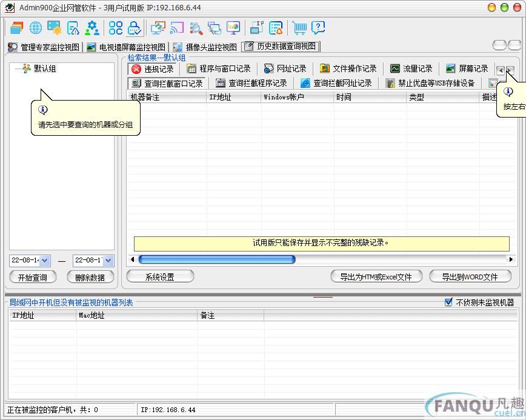
Task: Click the 删除数据 button
Action: 90,278
